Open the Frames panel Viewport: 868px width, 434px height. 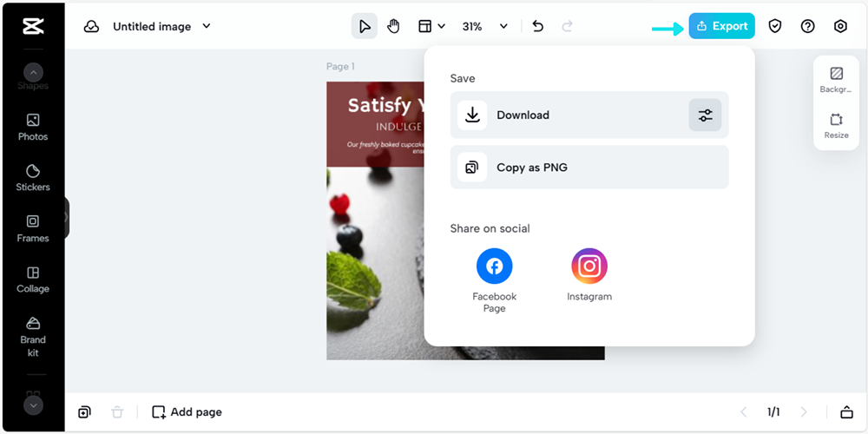click(x=33, y=228)
